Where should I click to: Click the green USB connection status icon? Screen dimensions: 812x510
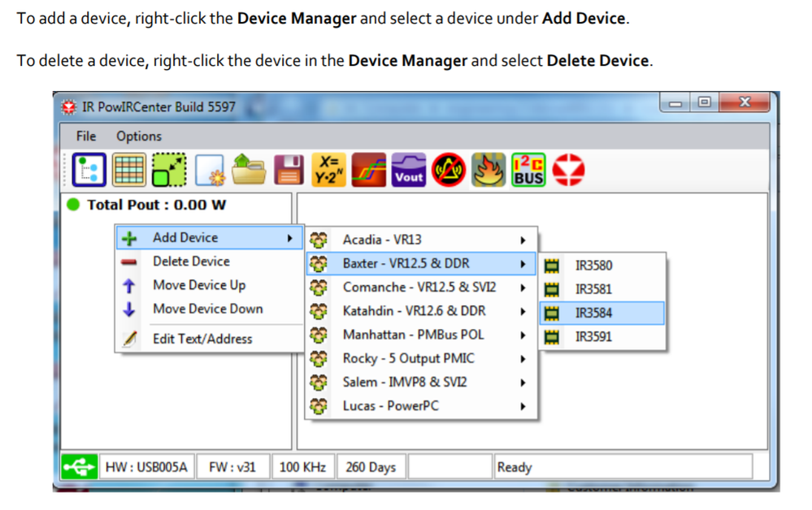point(79,467)
